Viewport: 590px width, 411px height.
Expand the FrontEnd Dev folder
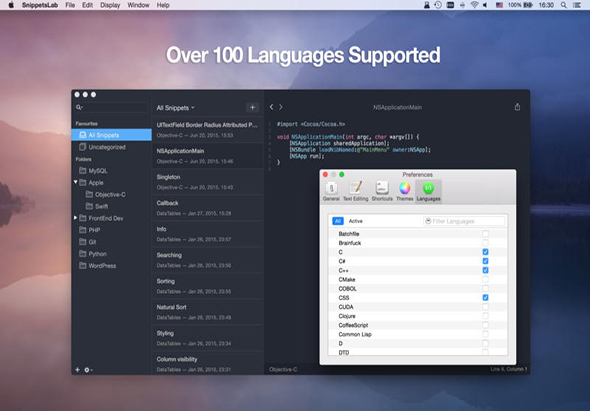click(76, 218)
